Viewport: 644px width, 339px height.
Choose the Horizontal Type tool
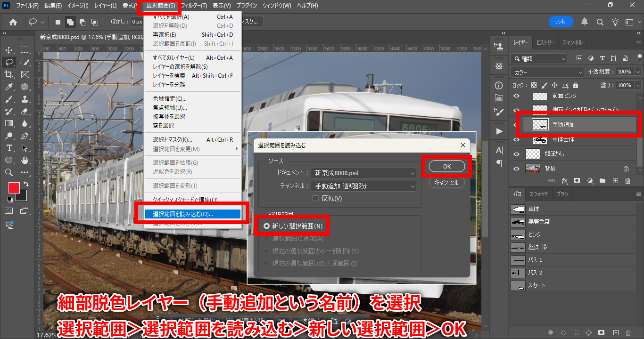click(x=9, y=148)
